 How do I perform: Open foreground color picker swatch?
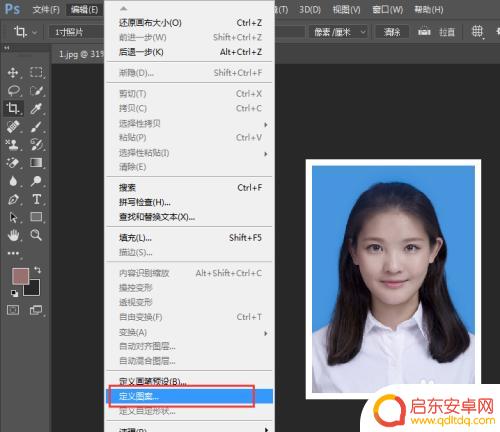coord(20,276)
